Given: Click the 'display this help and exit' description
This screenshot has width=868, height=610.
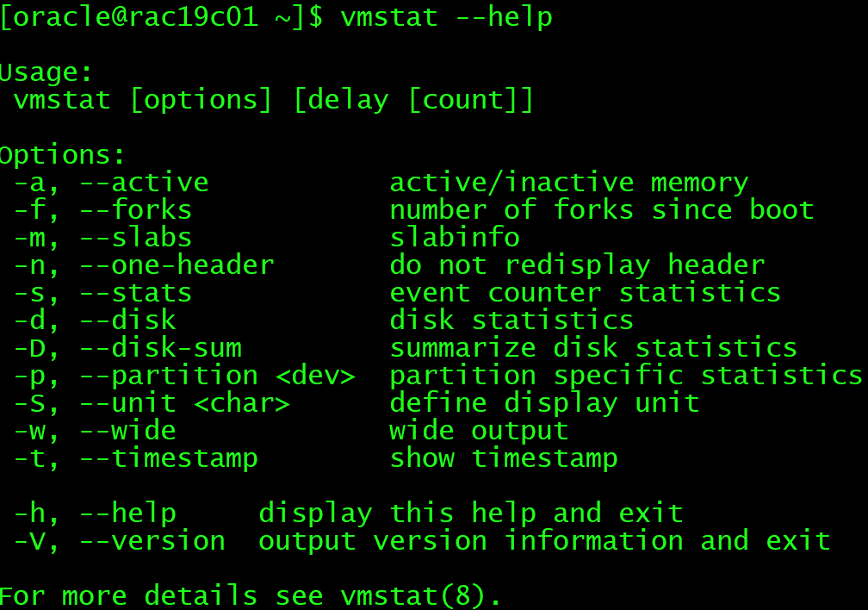Looking at the screenshot, I should coord(470,514).
